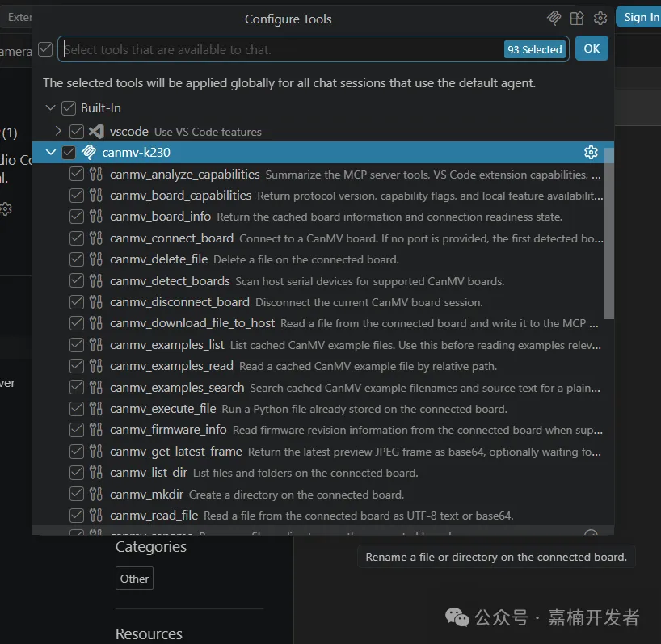Confirm tool selection with OK

592,48
